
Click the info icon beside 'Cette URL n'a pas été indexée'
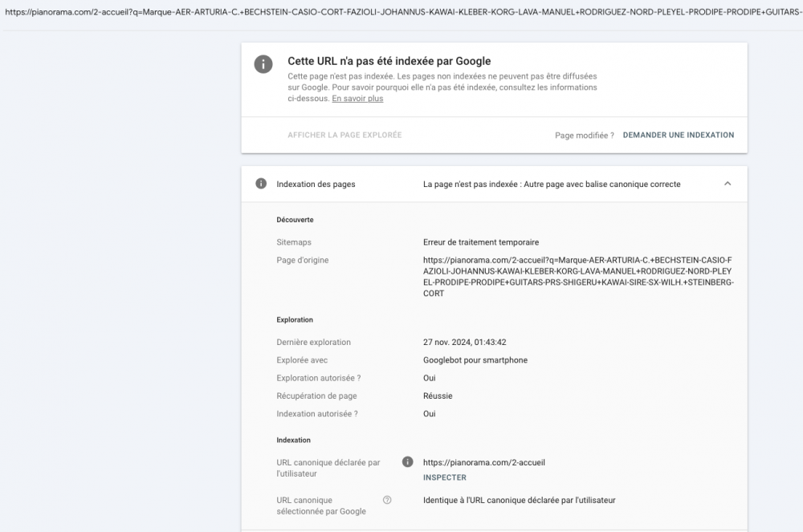[263, 64]
